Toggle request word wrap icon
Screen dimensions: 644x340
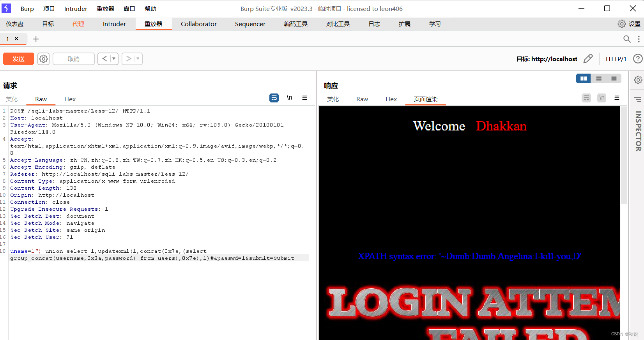pos(274,98)
